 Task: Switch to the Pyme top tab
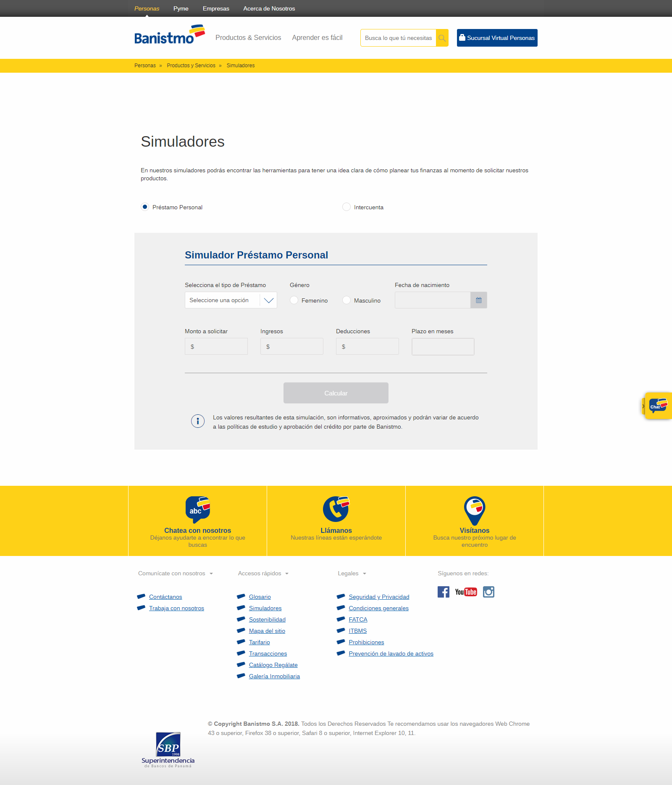pyautogui.click(x=181, y=8)
